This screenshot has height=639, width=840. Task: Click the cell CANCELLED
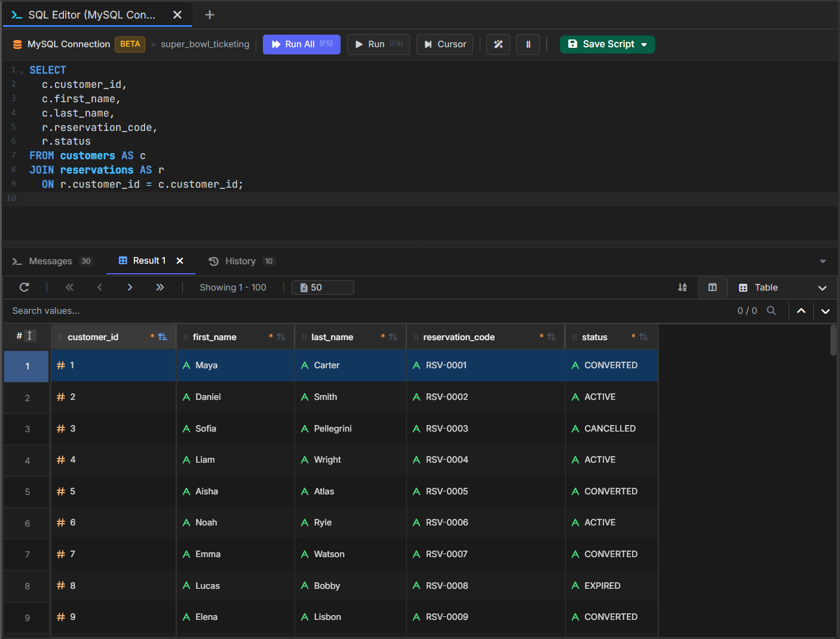612,429
